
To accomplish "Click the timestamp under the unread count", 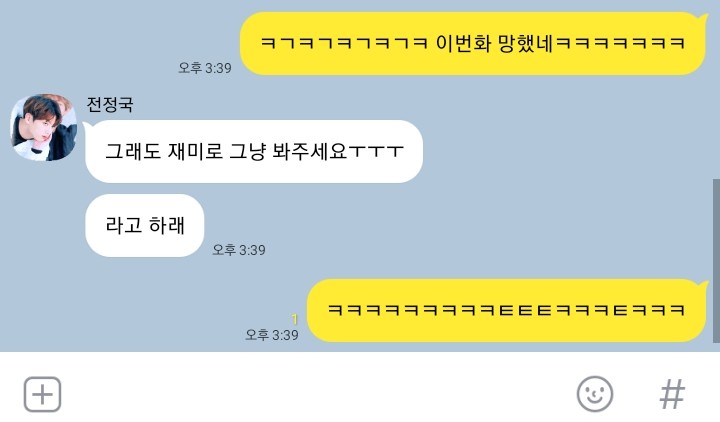I will (272, 335).
